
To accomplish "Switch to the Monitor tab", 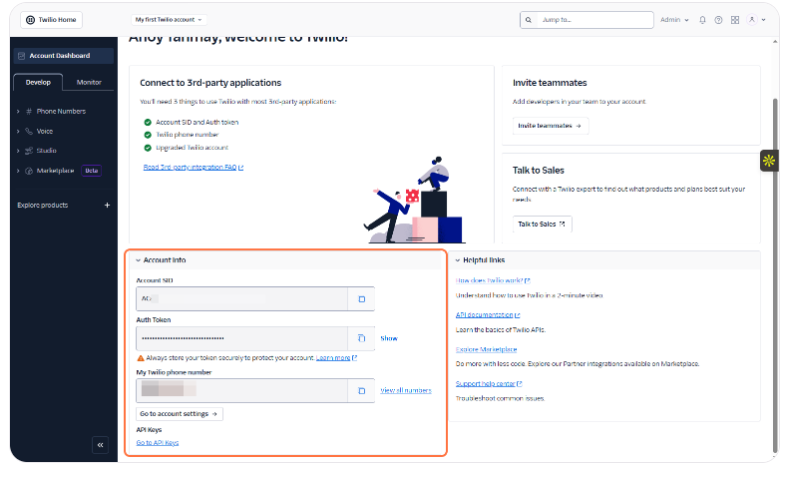I will click(x=89, y=82).
